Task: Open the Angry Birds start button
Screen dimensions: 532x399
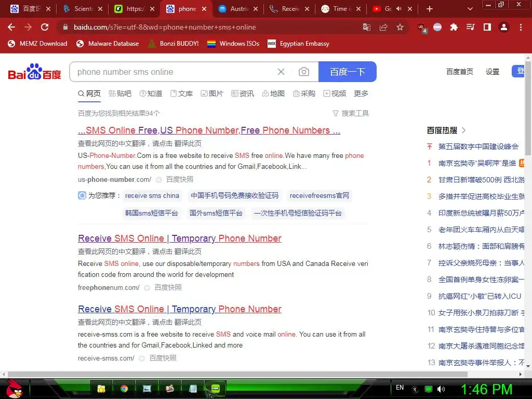Action: pyautogui.click(x=14, y=388)
